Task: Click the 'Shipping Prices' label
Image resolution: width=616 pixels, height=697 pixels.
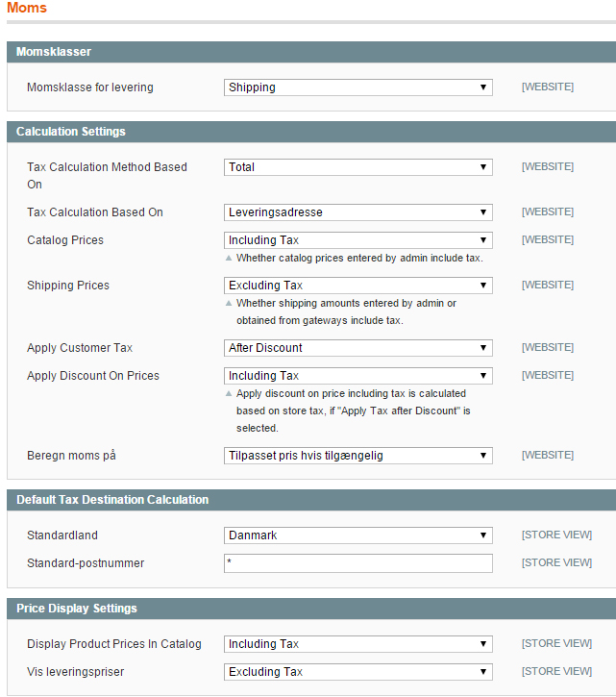Action: tap(68, 286)
